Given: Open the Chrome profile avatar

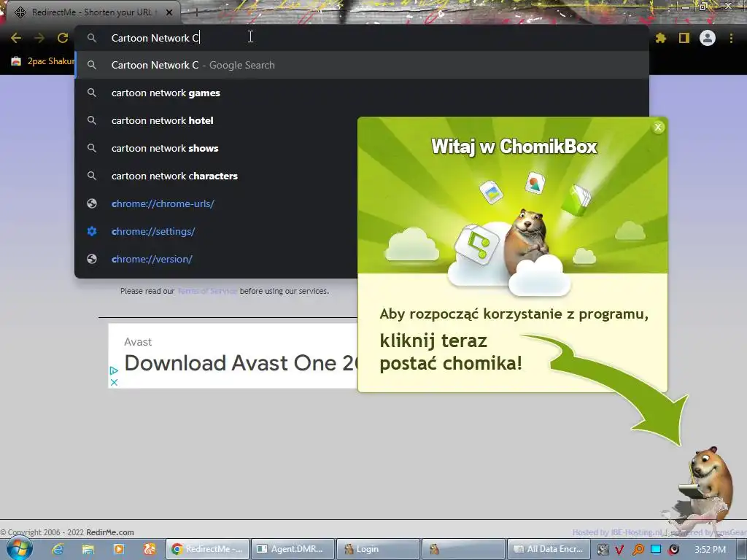Looking at the screenshot, I should 708,38.
